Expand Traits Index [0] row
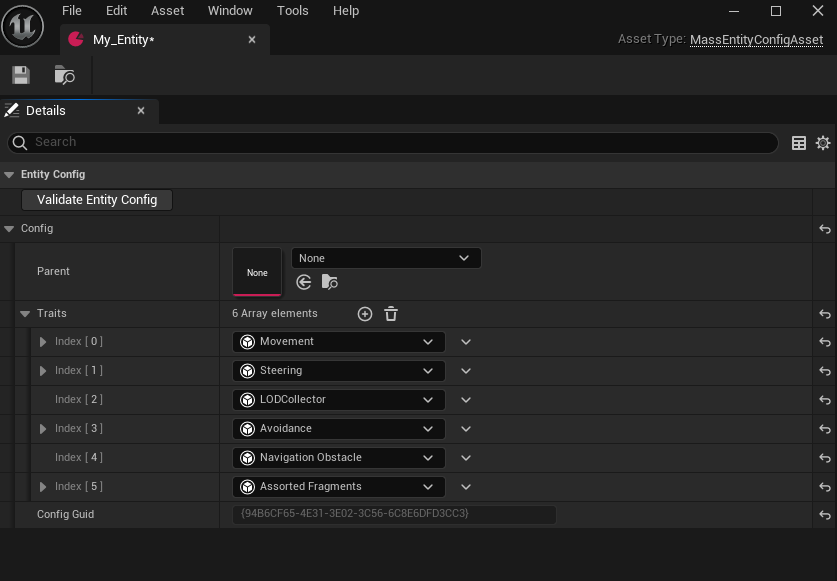 (x=43, y=342)
